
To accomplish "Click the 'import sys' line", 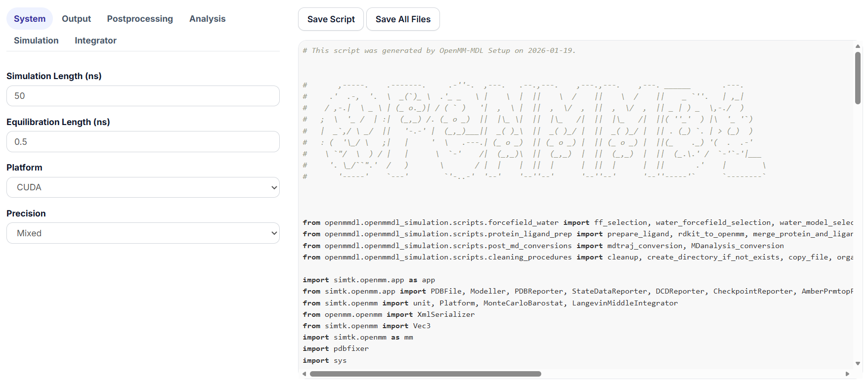I will pos(325,361).
